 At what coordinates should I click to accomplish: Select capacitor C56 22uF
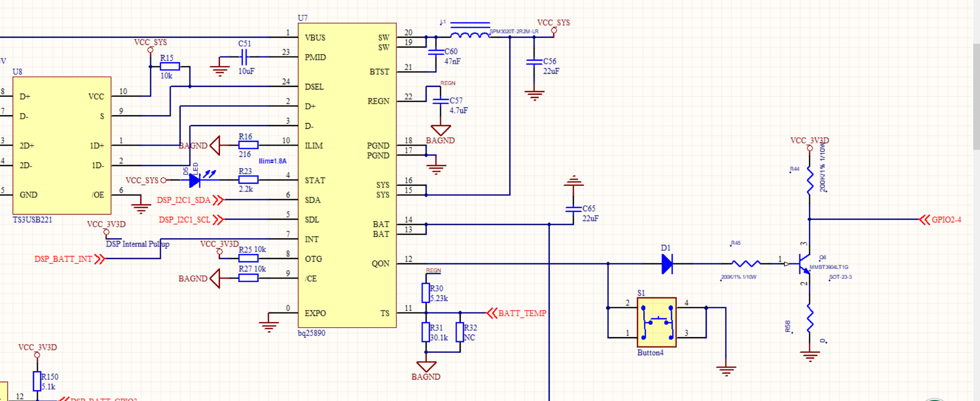(534, 62)
